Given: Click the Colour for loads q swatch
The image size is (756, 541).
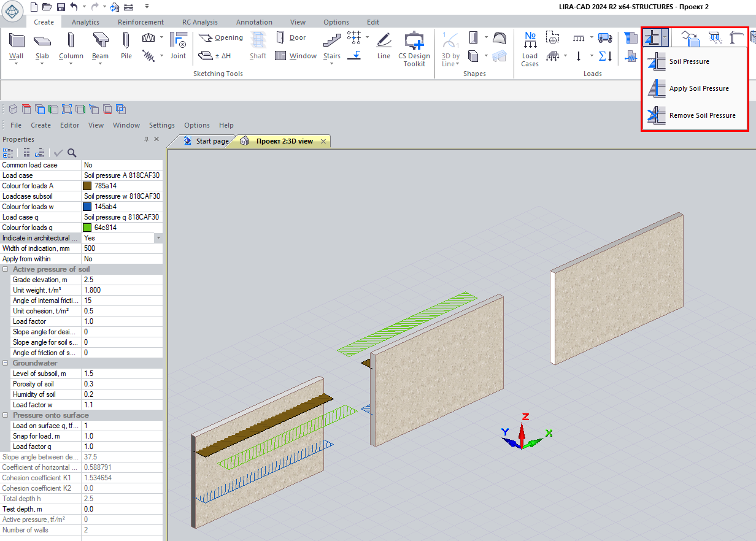Looking at the screenshot, I should (x=87, y=228).
